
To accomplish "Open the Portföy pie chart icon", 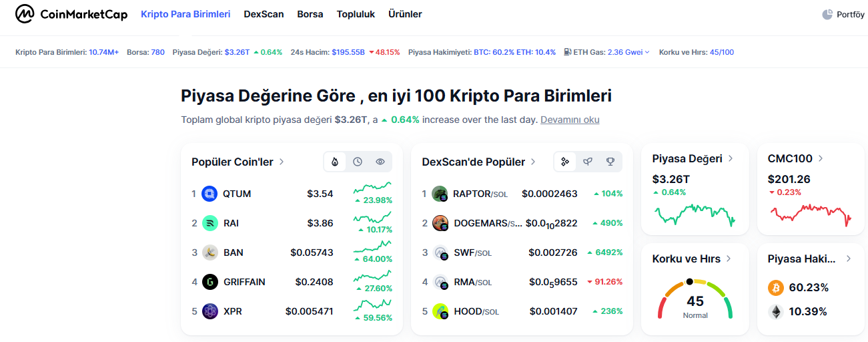I will pos(827,14).
